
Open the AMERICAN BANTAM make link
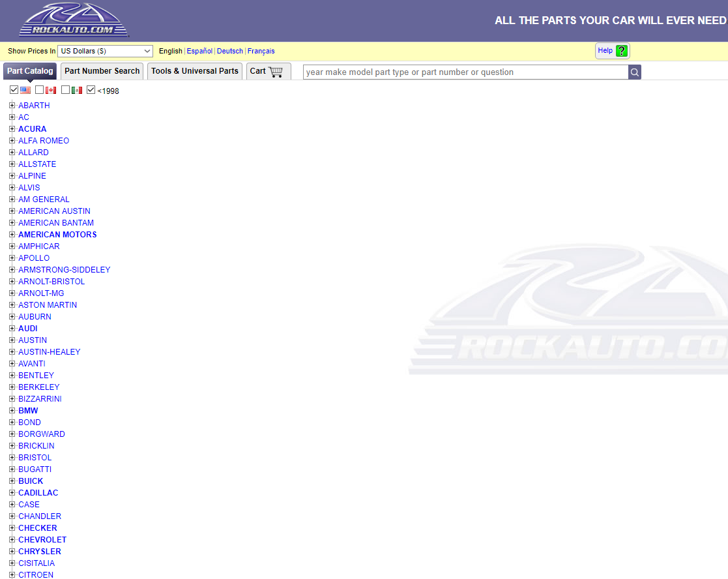[55, 223]
